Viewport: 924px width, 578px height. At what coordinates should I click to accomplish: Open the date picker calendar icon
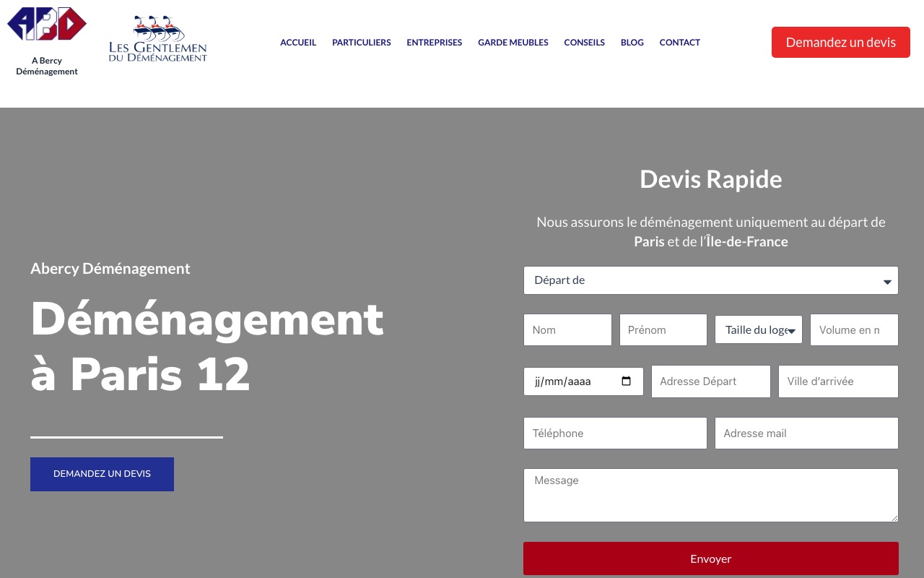(x=626, y=381)
